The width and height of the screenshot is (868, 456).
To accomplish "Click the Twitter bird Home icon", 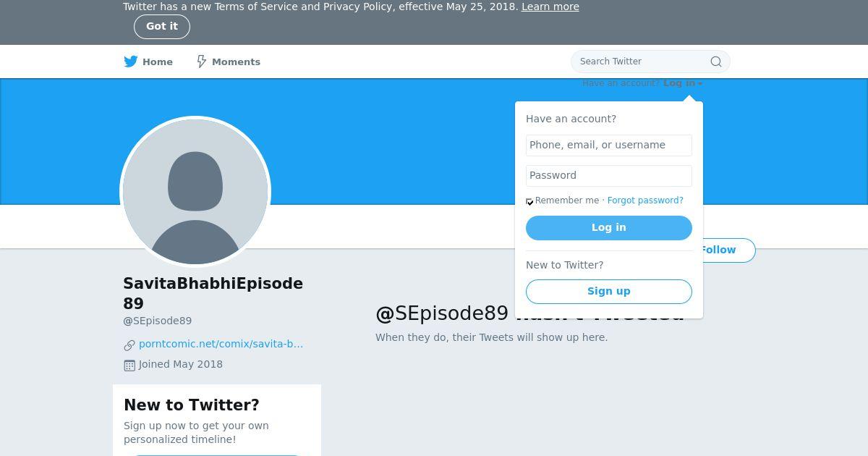I will tap(130, 62).
